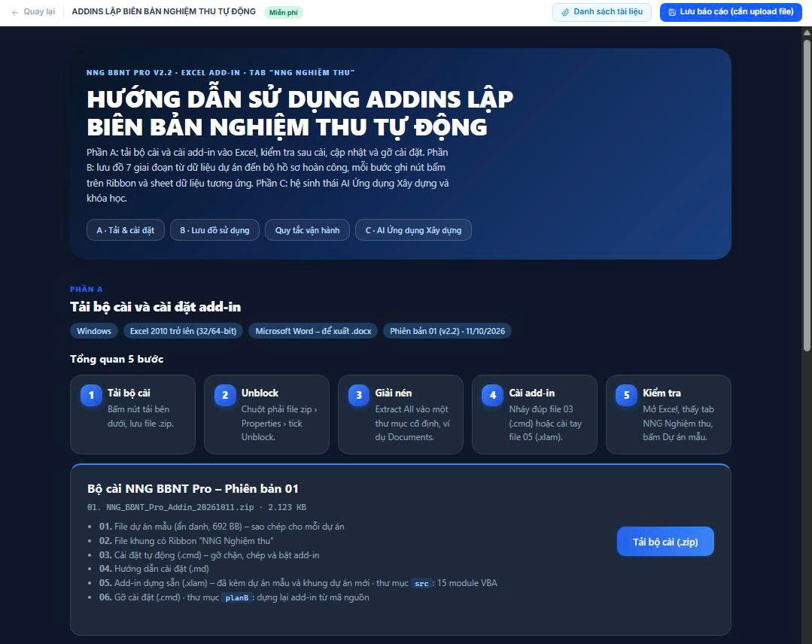Click heading Bộ cài NNG BBNT Pro – Phiên bản 01
The image size is (812, 644).
coord(193,489)
